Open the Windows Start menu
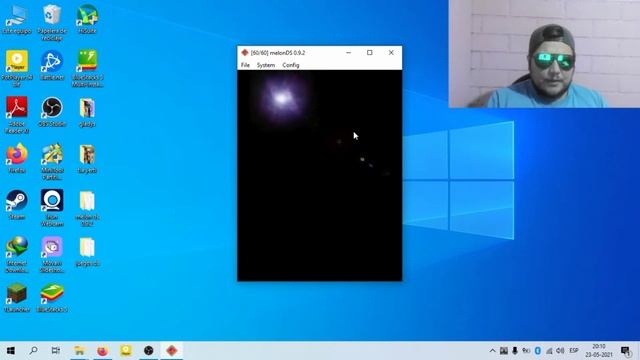Image resolution: width=640 pixels, height=360 pixels. pyautogui.click(x=11, y=351)
